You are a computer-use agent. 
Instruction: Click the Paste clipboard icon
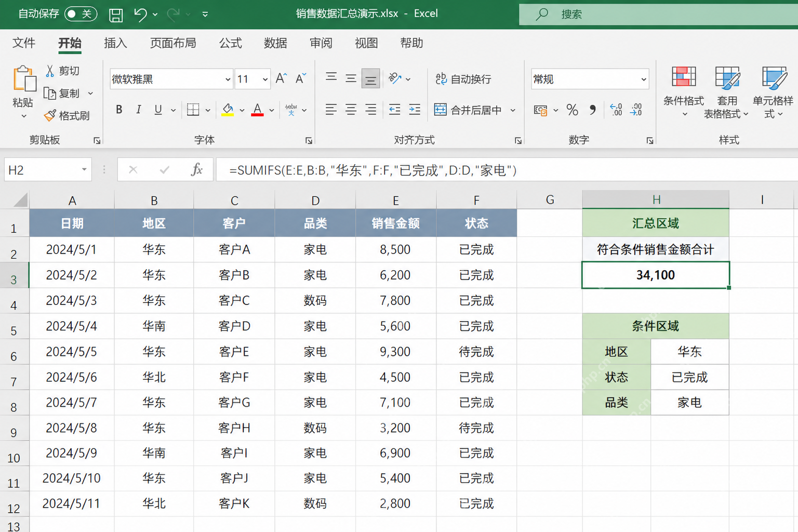pyautogui.click(x=24, y=79)
